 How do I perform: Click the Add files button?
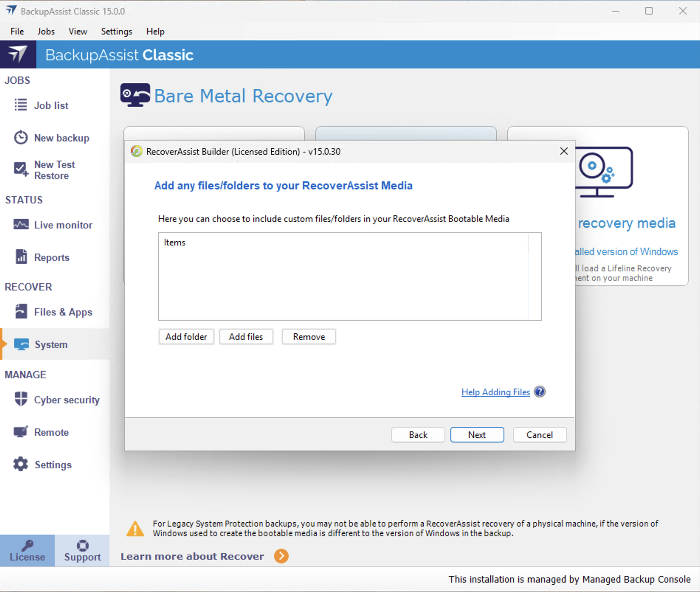click(x=246, y=337)
